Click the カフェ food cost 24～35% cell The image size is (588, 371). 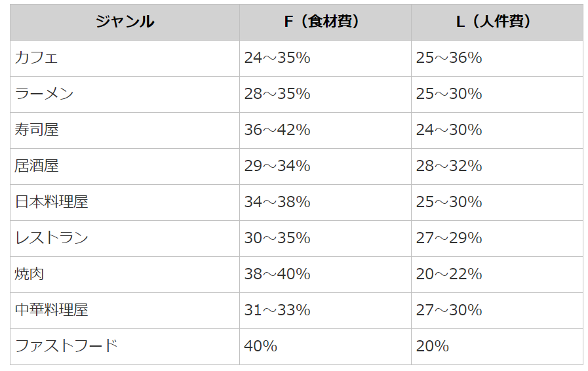[277, 58]
